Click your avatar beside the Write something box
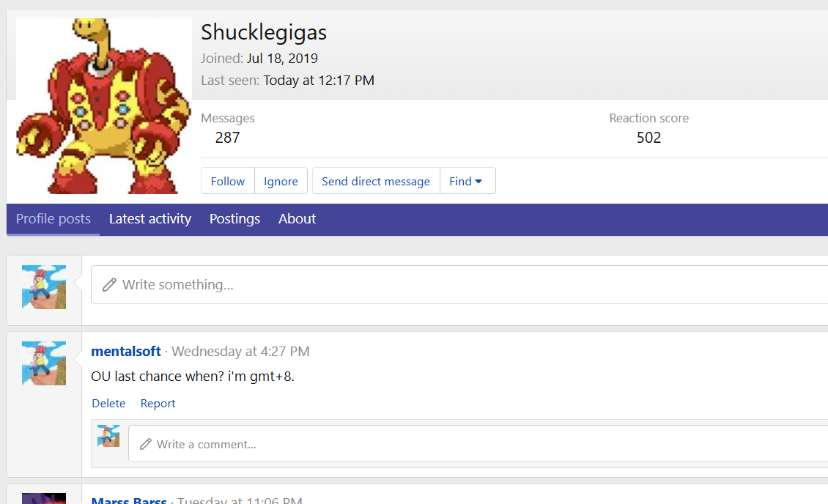This screenshot has height=504, width=828. 44,286
